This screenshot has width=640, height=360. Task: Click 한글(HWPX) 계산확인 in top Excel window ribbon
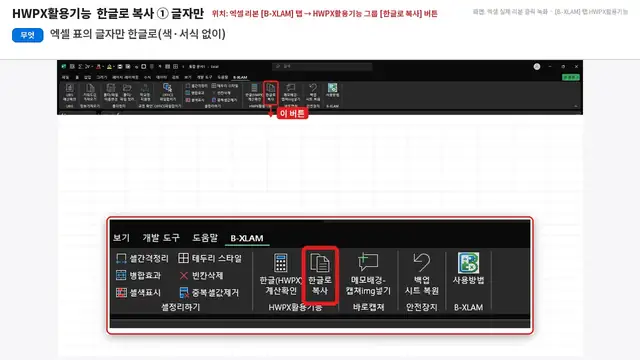tap(254, 93)
